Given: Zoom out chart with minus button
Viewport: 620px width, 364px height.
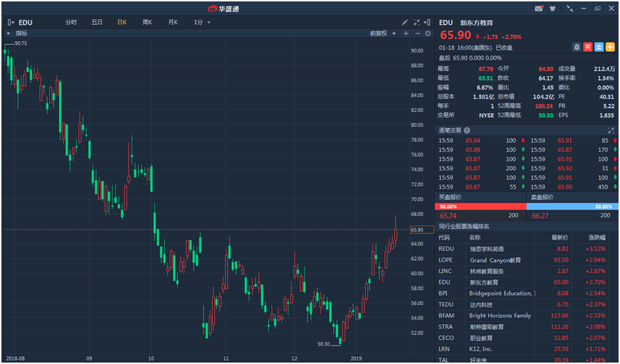Looking at the screenshot, I should [x=417, y=33].
